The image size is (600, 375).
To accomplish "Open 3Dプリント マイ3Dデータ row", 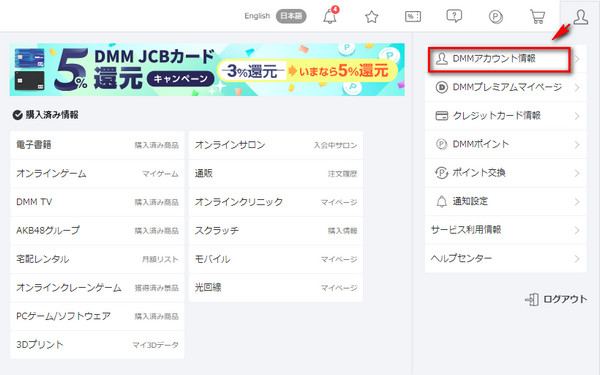I will (x=97, y=345).
